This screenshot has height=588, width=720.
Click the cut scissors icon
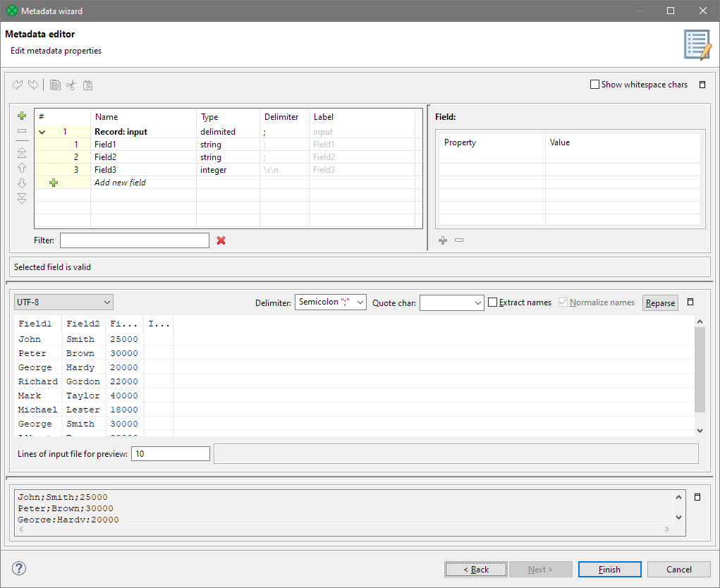click(71, 85)
